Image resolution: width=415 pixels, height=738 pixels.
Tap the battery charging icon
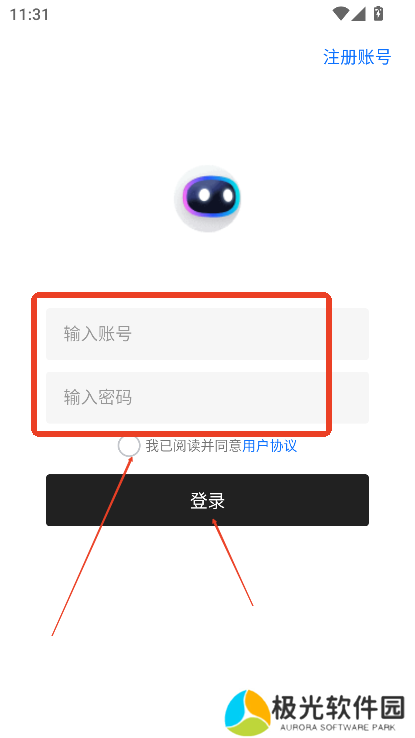(x=378, y=14)
